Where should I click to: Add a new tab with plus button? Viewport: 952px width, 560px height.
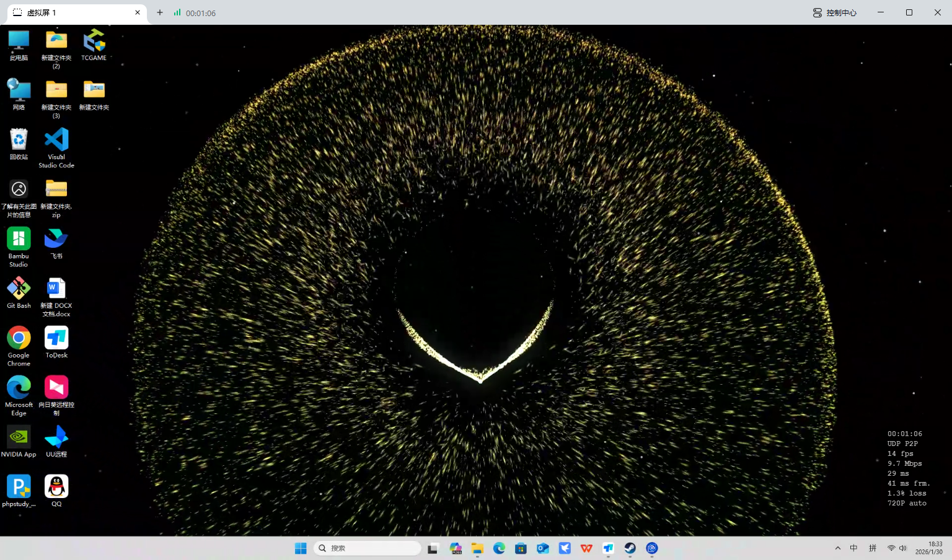[160, 12]
